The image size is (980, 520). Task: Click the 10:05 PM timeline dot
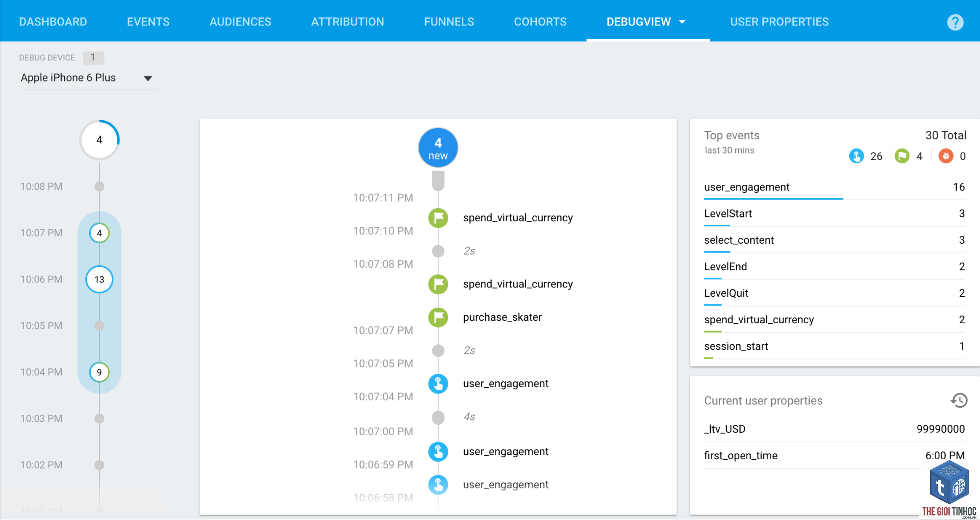pos(100,326)
